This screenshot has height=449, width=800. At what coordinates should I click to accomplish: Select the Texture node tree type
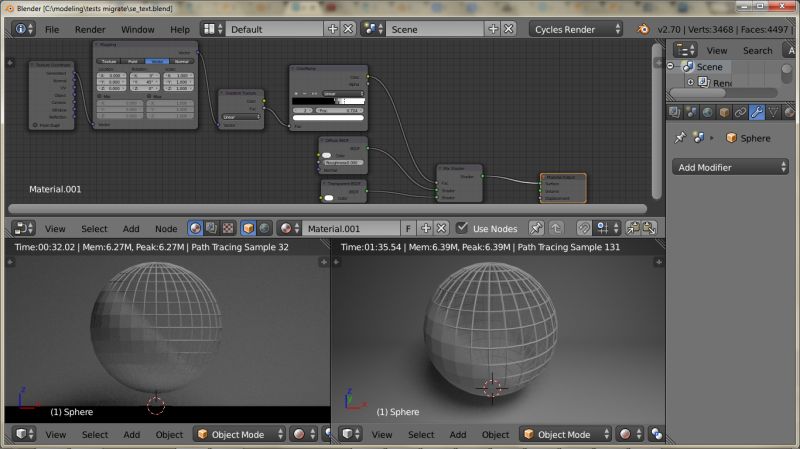pos(228,228)
